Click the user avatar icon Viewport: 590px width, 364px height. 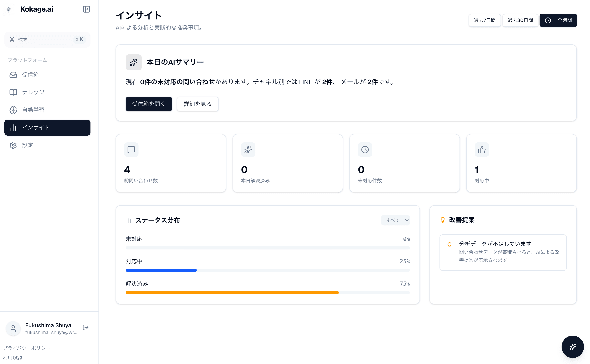click(x=13, y=328)
